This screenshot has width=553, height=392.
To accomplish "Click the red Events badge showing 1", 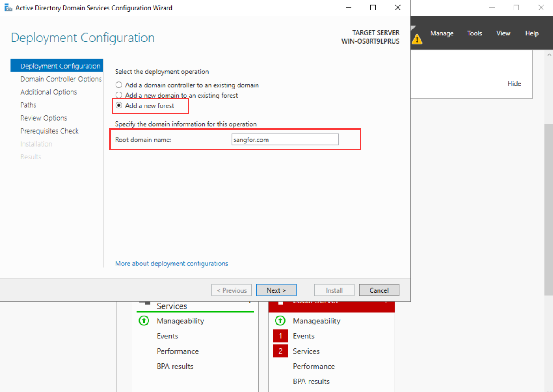I will (x=280, y=336).
